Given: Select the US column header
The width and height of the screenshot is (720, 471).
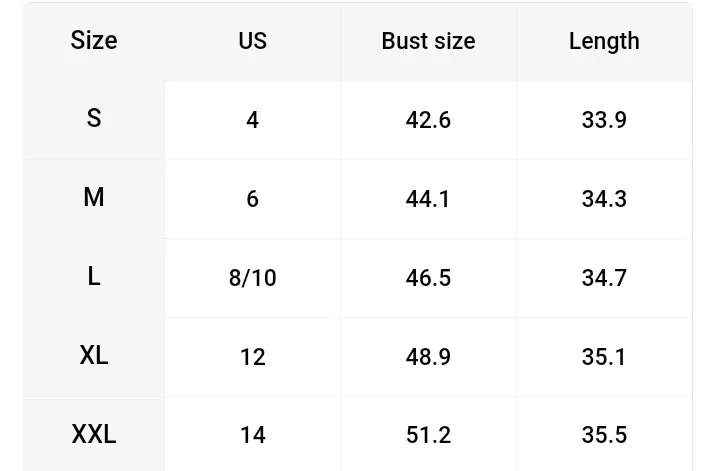Looking at the screenshot, I should pyautogui.click(x=253, y=41).
